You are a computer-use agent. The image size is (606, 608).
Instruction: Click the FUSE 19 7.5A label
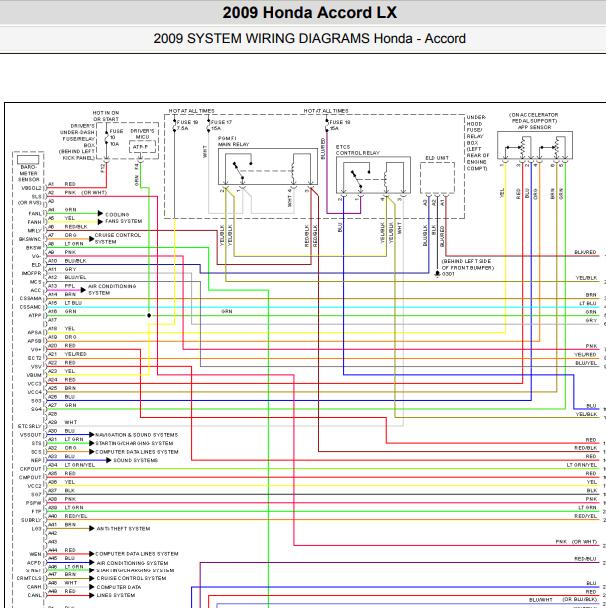pyautogui.click(x=187, y=125)
